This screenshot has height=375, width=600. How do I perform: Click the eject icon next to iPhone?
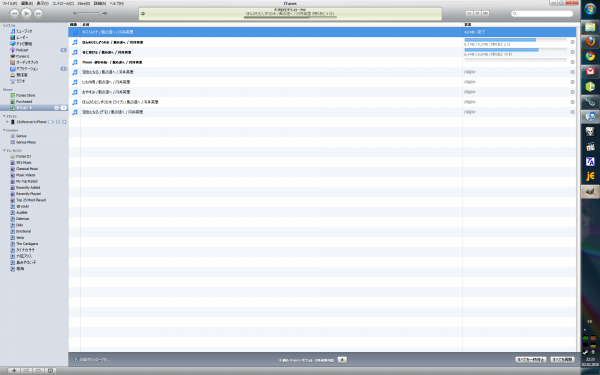(x=64, y=122)
